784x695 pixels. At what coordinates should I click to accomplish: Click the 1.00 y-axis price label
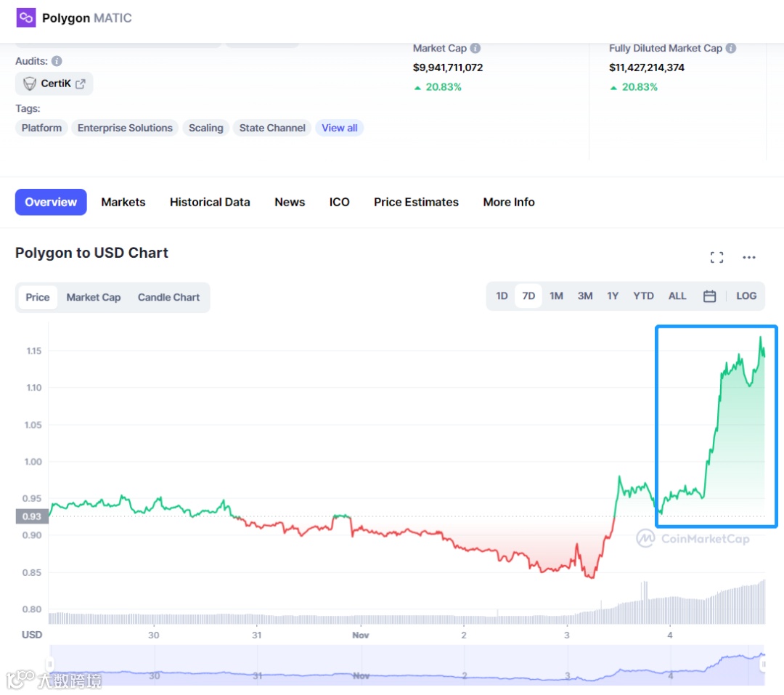pos(33,462)
